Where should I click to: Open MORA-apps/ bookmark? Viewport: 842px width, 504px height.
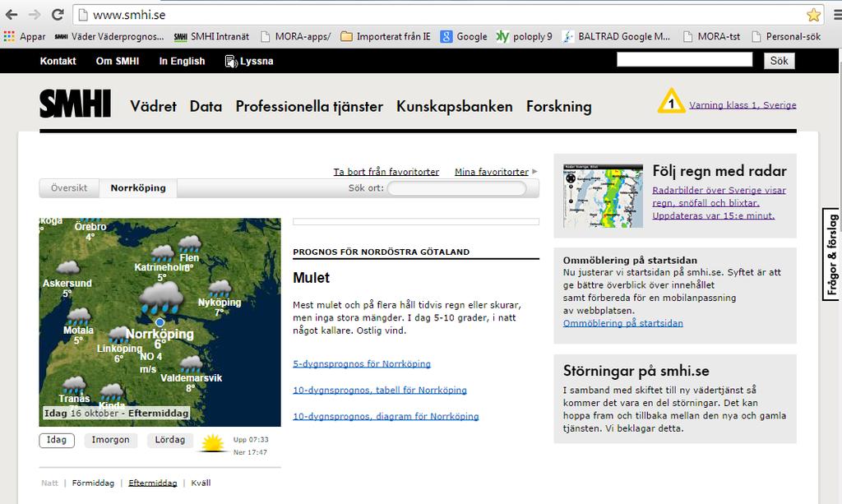tap(295, 36)
